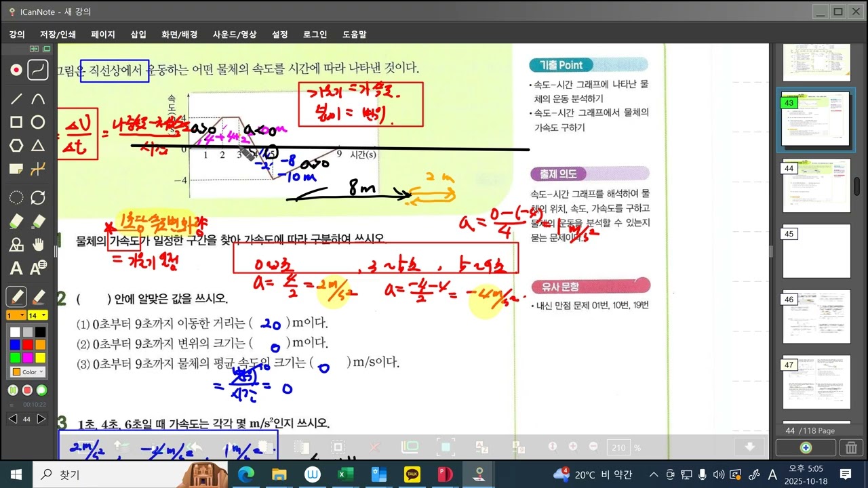Select the plain text A tool
Image resolution: width=868 pixels, height=488 pixels.
click(16, 268)
